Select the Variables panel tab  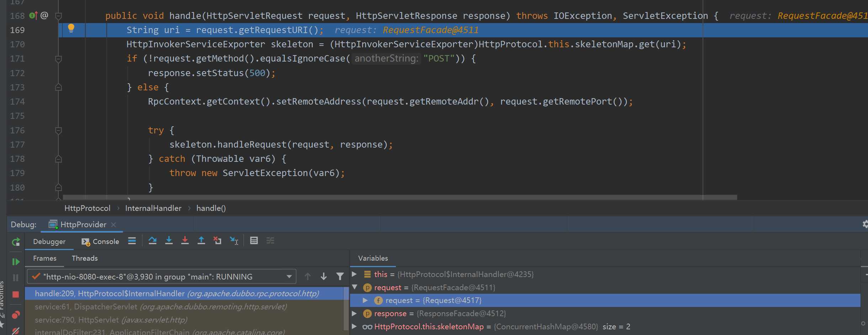(x=373, y=258)
